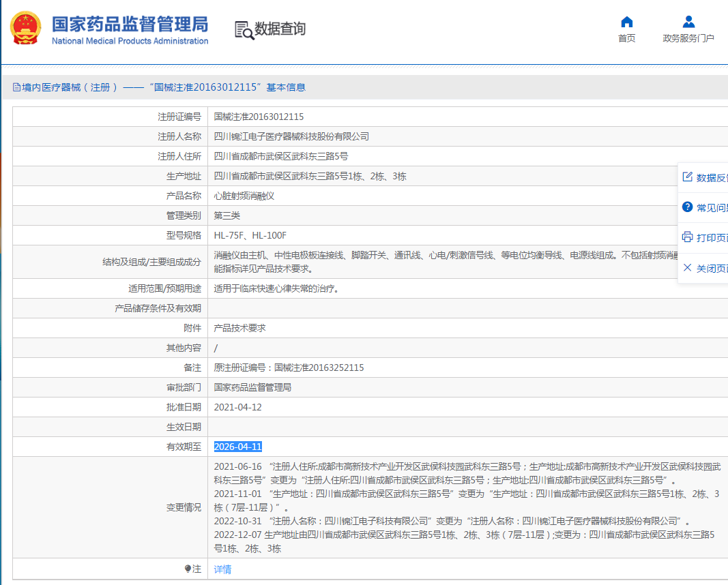The height and width of the screenshot is (585, 728).
Task: Click the 2021-11-01 change record line
Action: click(x=467, y=500)
